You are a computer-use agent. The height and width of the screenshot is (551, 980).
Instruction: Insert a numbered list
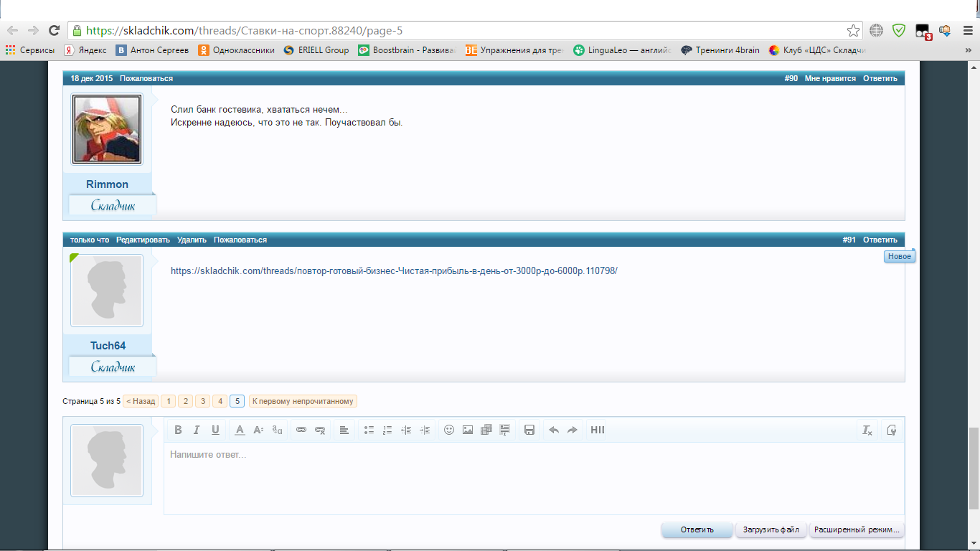point(387,430)
